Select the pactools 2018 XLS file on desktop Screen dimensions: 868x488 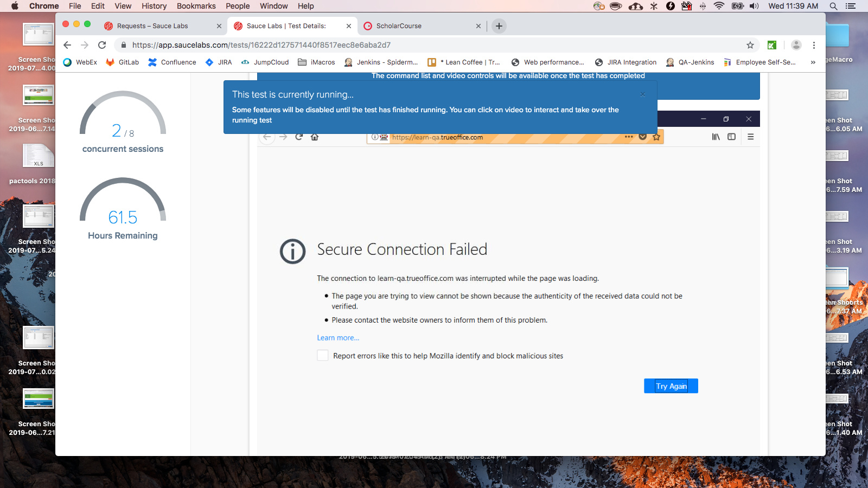[38, 156]
